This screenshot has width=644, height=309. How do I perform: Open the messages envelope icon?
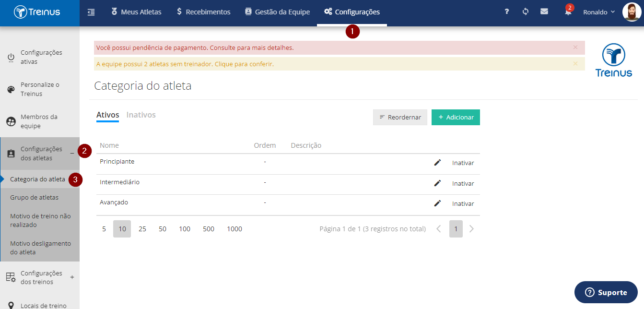coord(544,12)
